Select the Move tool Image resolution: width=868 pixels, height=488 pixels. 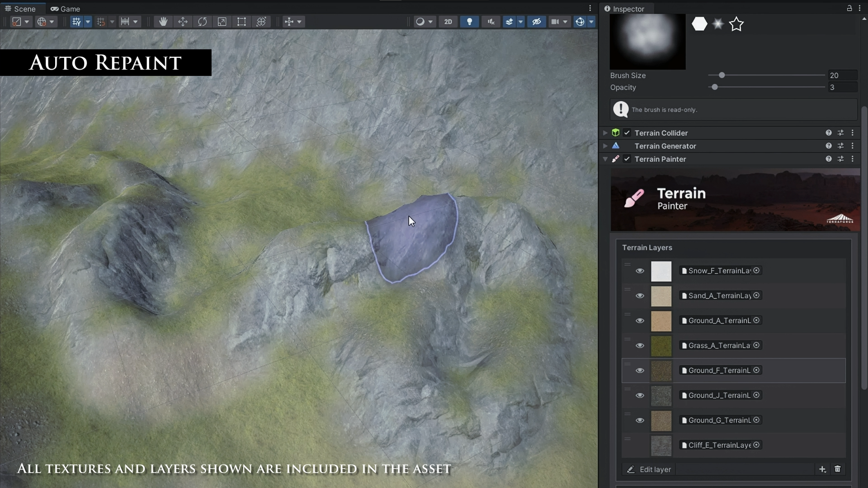(183, 22)
